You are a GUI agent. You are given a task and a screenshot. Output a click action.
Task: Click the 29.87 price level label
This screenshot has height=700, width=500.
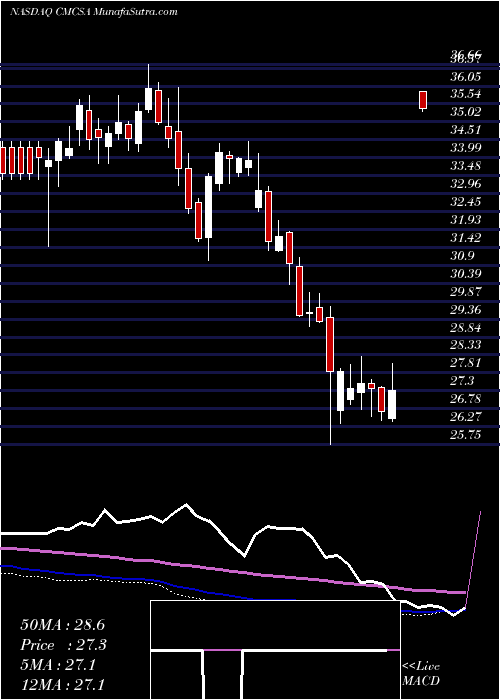(x=466, y=291)
